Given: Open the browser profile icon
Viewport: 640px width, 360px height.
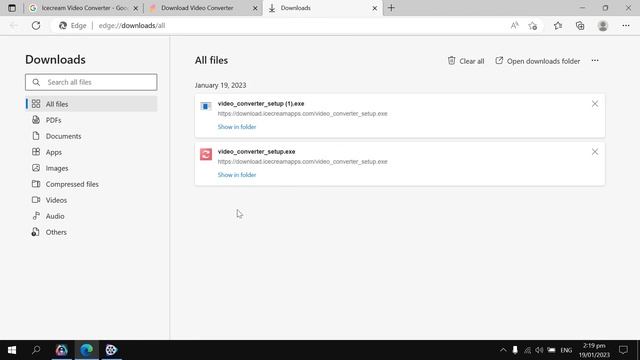Looking at the screenshot, I should coord(603,25).
